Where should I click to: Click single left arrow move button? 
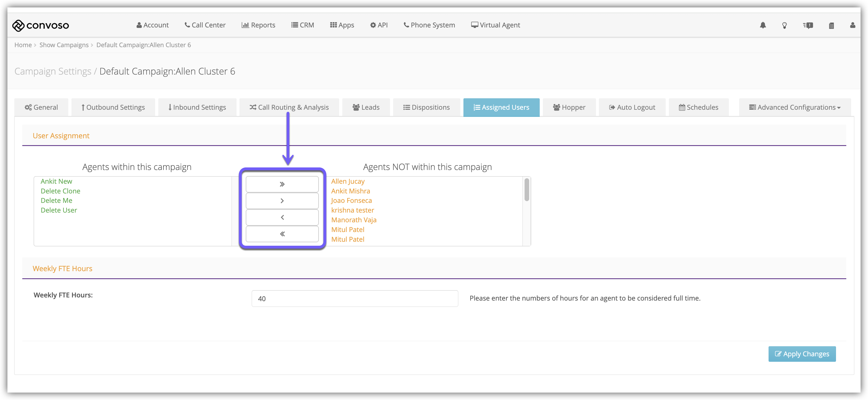click(282, 217)
